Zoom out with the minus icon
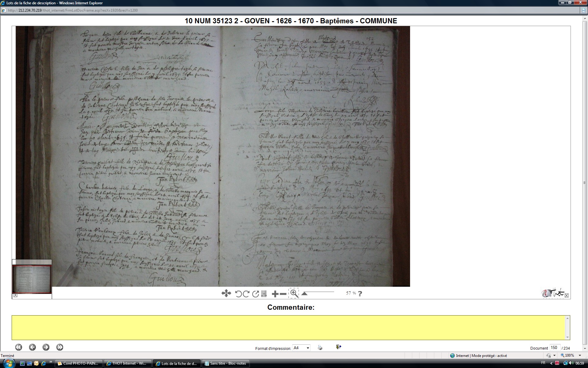This screenshot has width=588, height=368. point(283,294)
